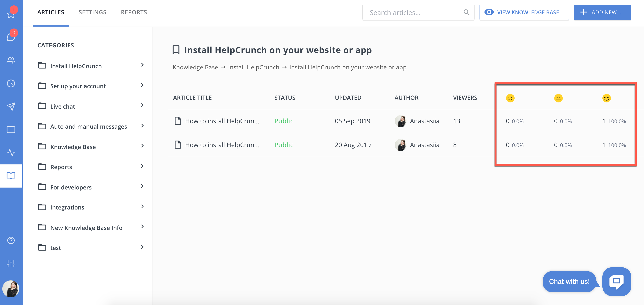Screen dimensions: 644x305
Task: Expand Live chat category chevron
Action: (142, 105)
